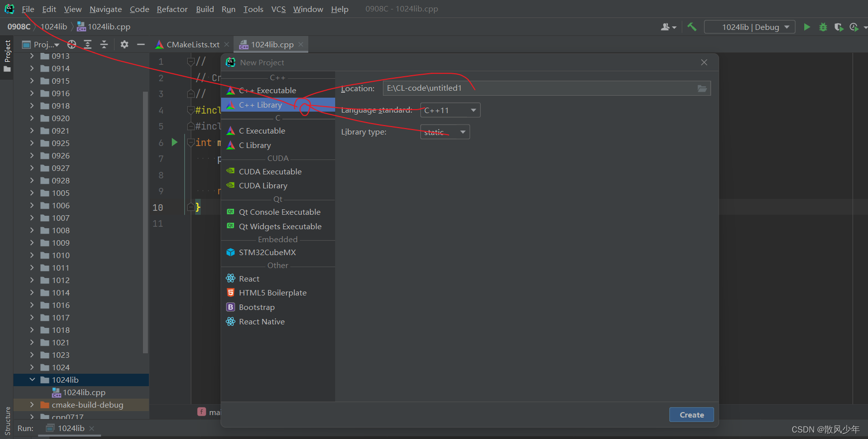
Task: Click the Project tree vertical scrollbar
Action: (145, 222)
